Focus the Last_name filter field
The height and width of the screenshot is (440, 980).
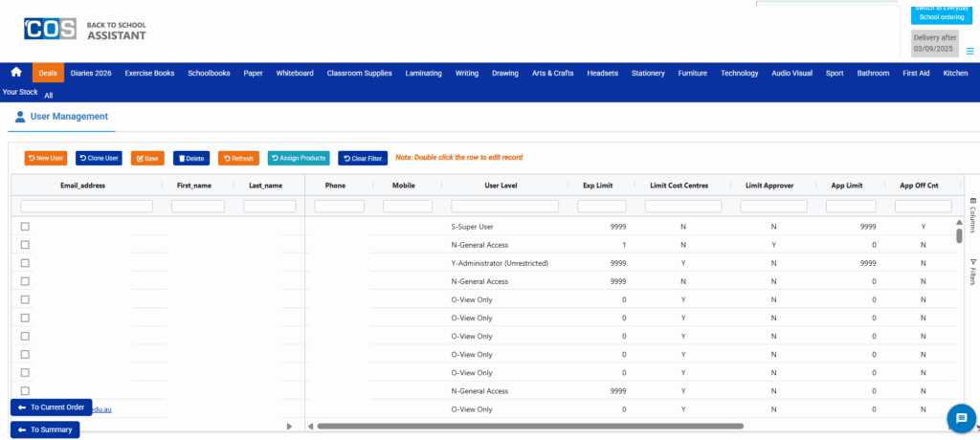point(269,207)
